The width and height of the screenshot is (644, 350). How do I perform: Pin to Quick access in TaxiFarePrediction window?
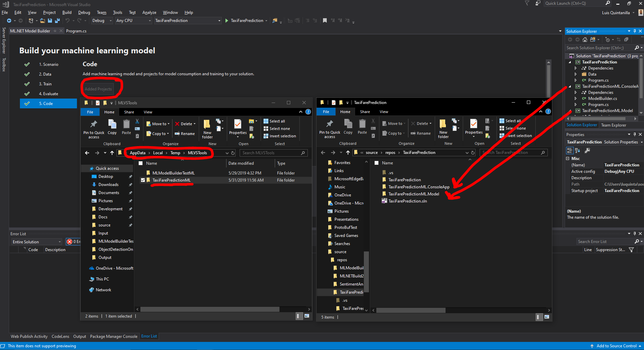330,129
